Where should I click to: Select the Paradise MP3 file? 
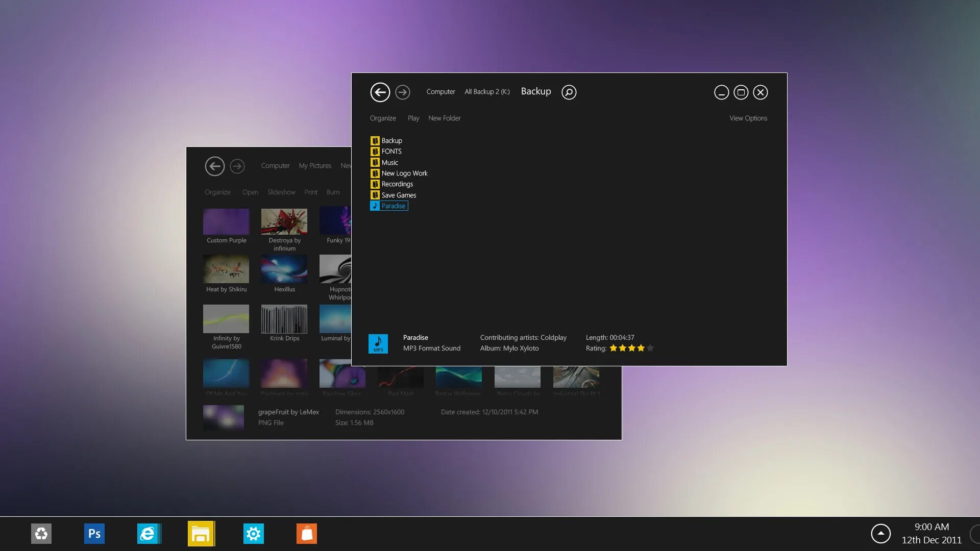click(x=393, y=206)
